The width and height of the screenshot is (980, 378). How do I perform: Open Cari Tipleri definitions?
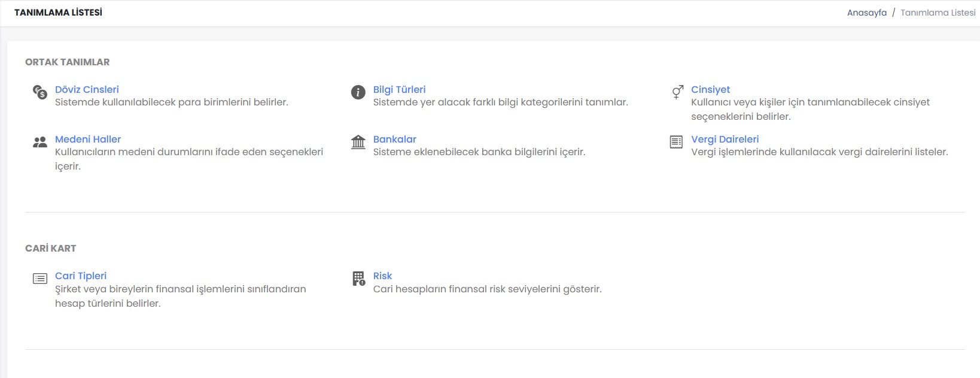tap(81, 276)
